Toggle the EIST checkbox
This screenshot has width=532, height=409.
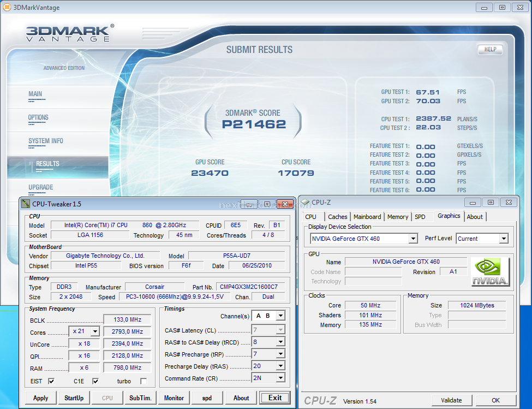click(51, 381)
